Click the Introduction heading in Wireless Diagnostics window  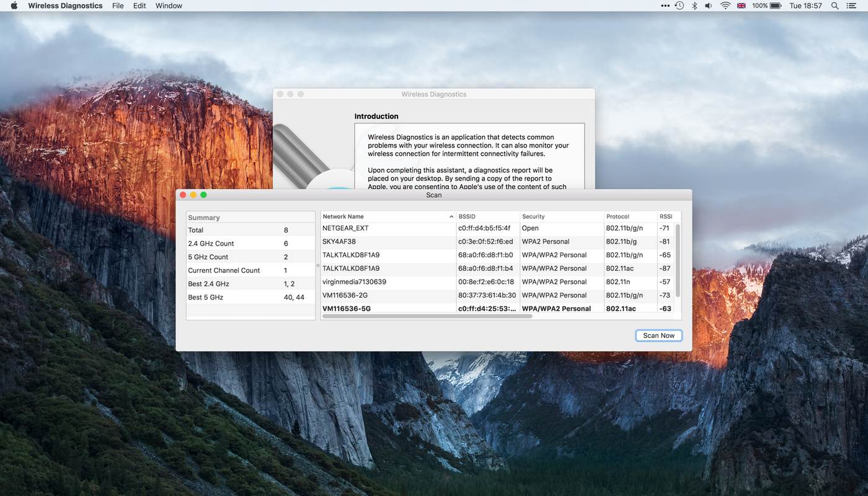tap(376, 116)
